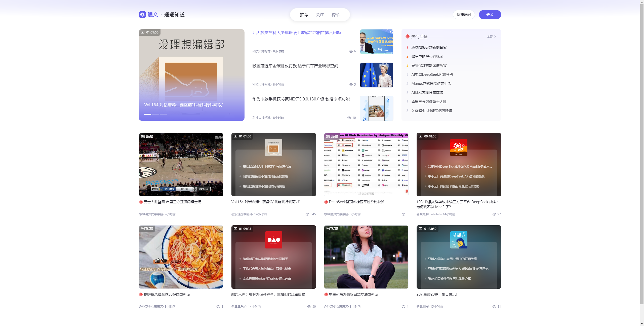Screen dimensions: 644x326
Task: Open hot topic 还珠格格穿越新剧备案
Action: coord(429,47)
